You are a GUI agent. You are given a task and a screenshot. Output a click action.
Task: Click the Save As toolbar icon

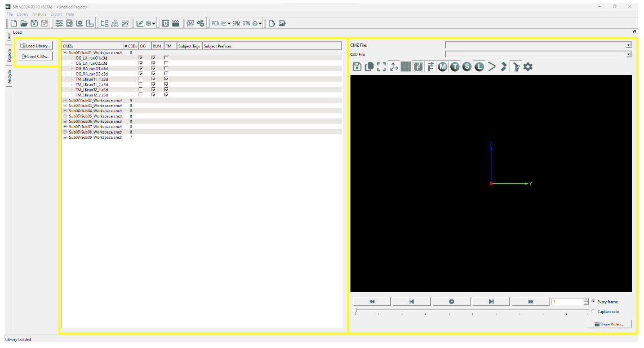pyautogui.click(x=45, y=24)
